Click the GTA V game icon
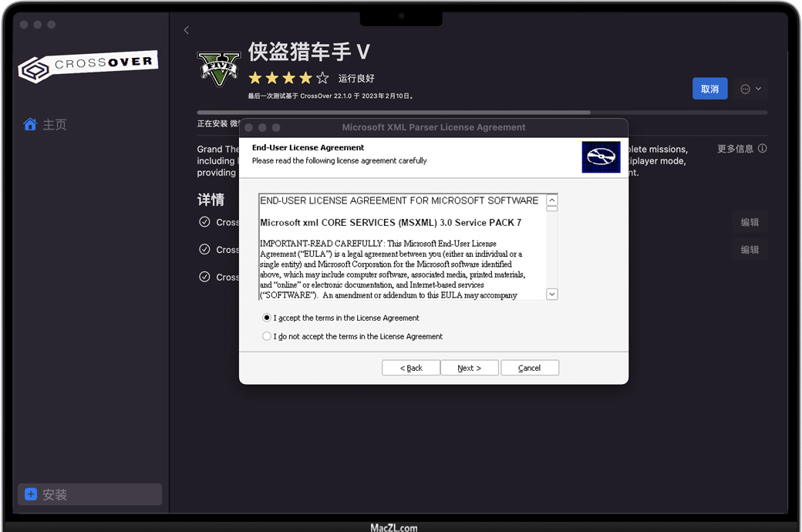The height and width of the screenshot is (532, 802). point(219,69)
